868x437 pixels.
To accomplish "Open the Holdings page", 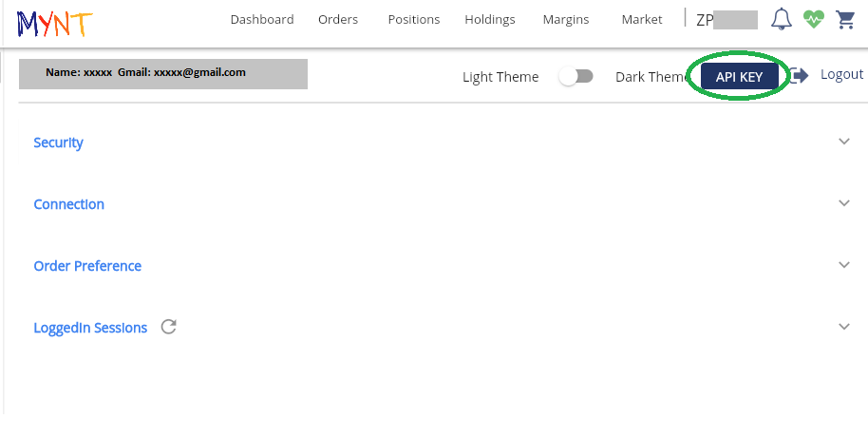I will 490,19.
